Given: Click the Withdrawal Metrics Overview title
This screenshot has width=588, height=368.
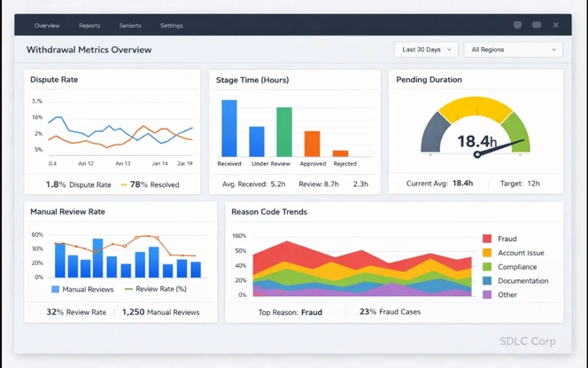Looking at the screenshot, I should click(x=89, y=50).
